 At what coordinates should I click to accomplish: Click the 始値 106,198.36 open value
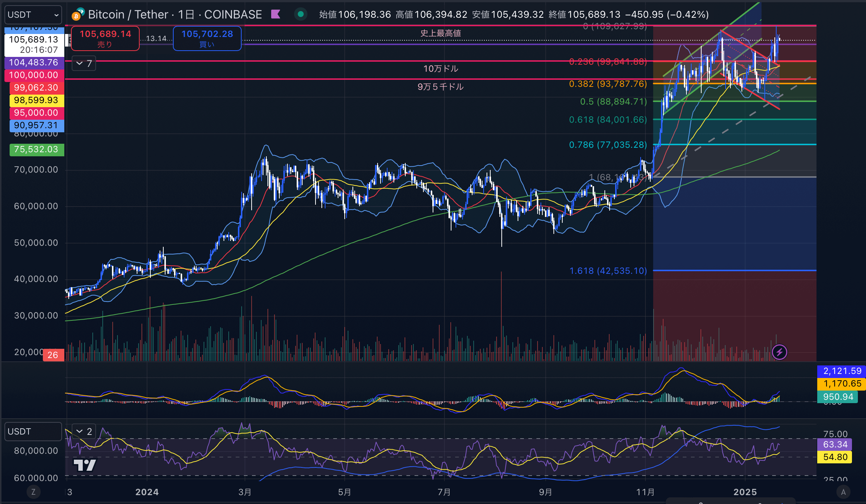[355, 14]
